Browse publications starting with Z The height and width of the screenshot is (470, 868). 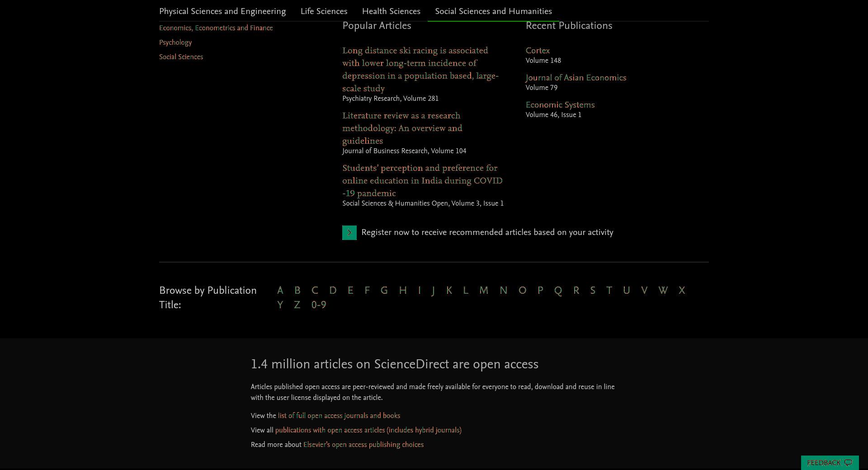coord(297,305)
